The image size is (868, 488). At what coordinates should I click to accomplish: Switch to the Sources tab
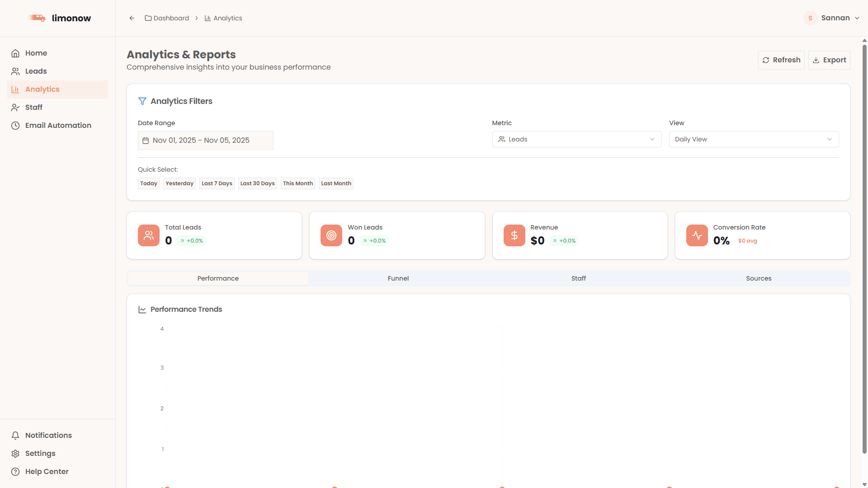point(759,278)
